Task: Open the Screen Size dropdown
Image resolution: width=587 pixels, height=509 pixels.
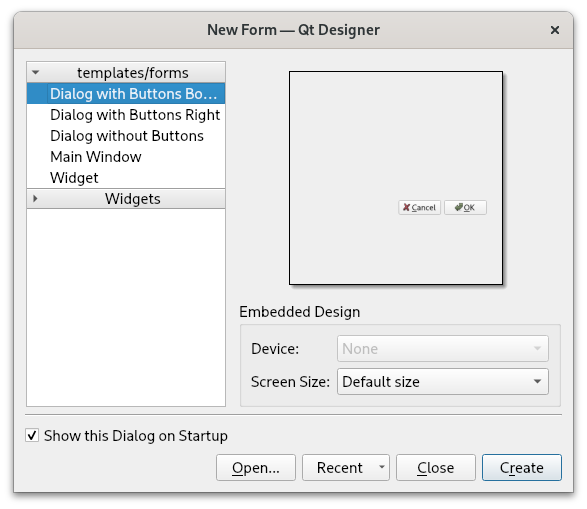Action: (x=443, y=382)
